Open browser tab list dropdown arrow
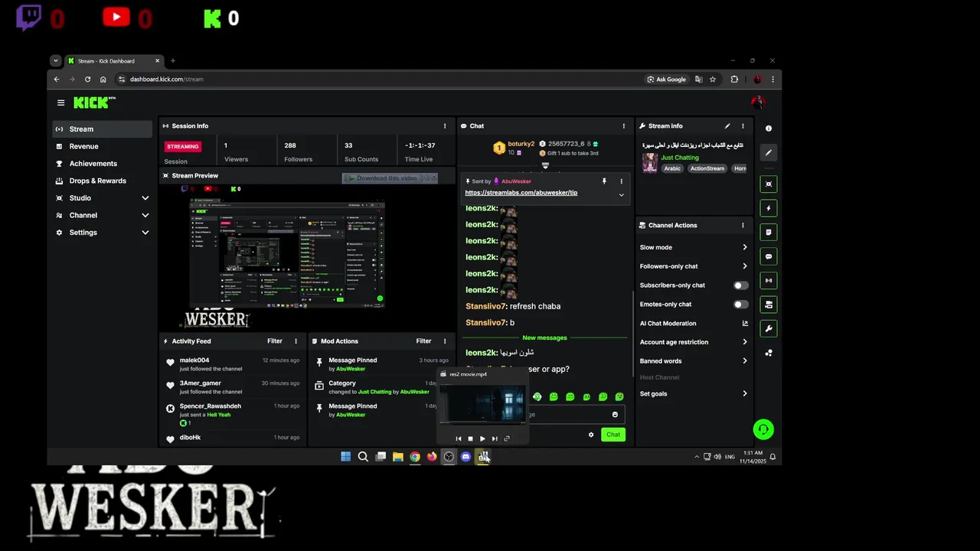This screenshot has width=980, height=551. point(56,61)
